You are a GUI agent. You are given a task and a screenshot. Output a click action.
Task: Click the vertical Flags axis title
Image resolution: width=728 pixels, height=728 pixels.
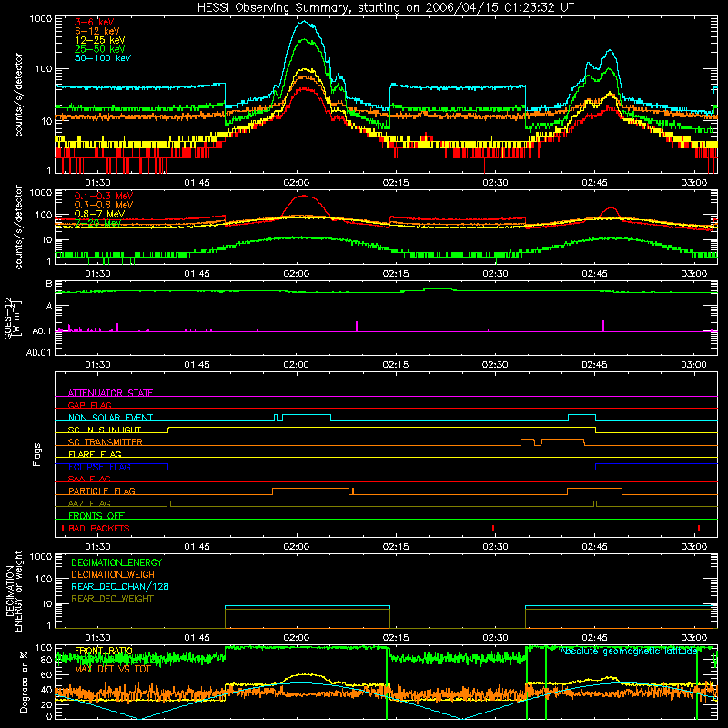(36, 454)
